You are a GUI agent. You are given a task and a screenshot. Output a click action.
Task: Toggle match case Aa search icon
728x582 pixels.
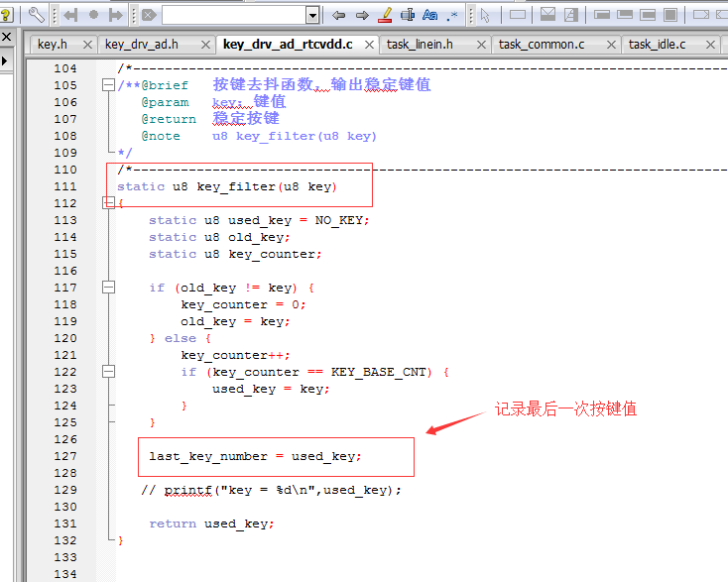[429, 15]
